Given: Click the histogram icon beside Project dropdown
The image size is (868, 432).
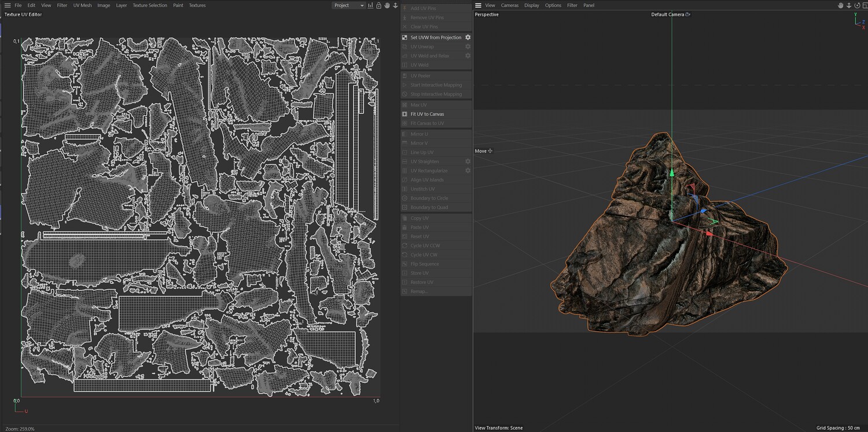Looking at the screenshot, I should [x=370, y=5].
